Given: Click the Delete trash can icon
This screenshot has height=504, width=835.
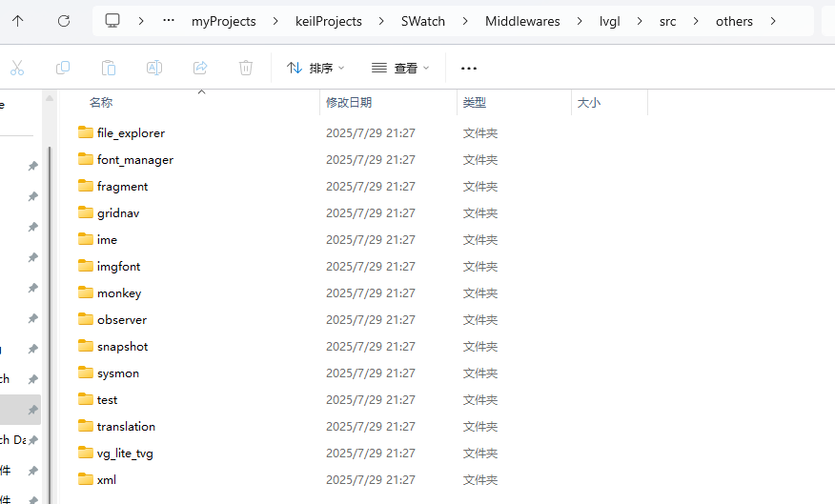Looking at the screenshot, I should click(x=246, y=68).
